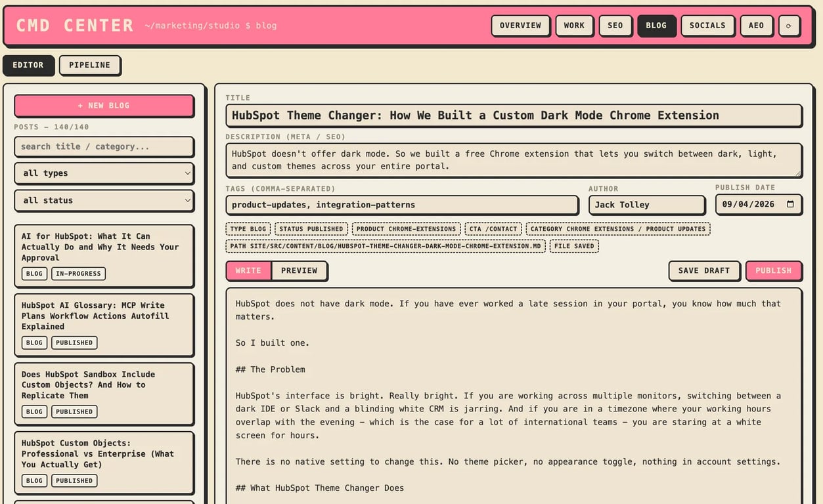Open the SEO tab
Image resolution: width=823 pixels, height=504 pixels.
click(x=615, y=26)
